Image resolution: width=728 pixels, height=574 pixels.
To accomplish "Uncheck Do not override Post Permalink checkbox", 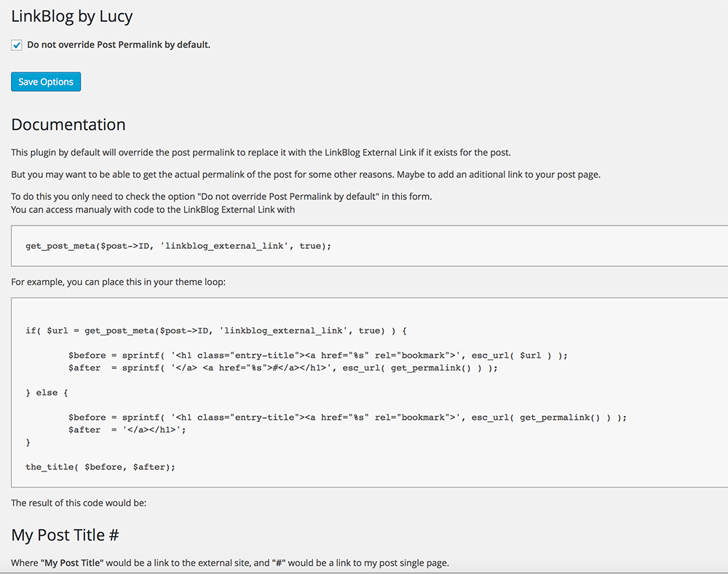I will coord(17,45).
